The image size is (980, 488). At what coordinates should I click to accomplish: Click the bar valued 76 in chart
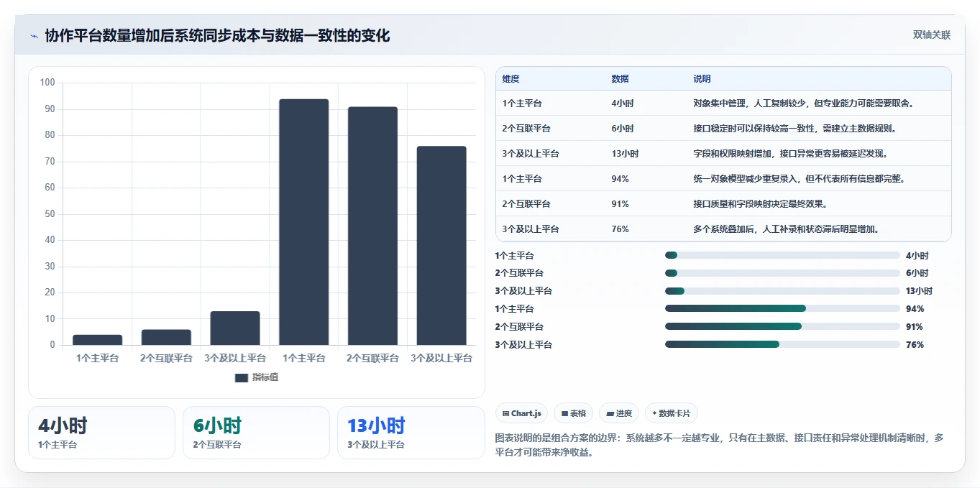tap(441, 246)
